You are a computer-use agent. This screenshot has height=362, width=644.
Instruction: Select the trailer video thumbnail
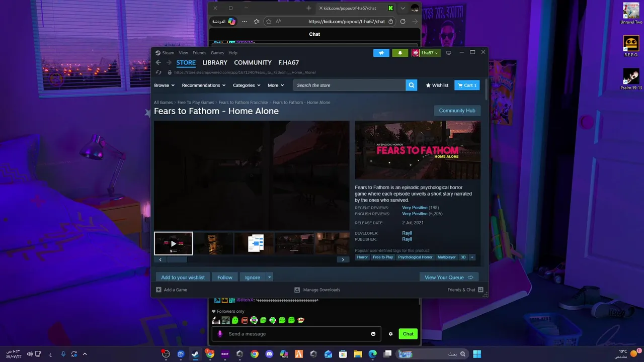click(173, 243)
